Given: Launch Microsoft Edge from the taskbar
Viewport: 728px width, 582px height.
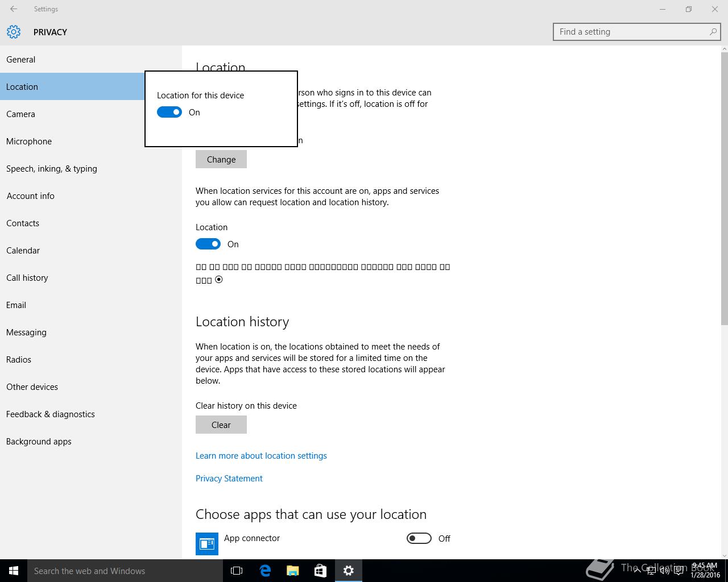Looking at the screenshot, I should [265, 571].
